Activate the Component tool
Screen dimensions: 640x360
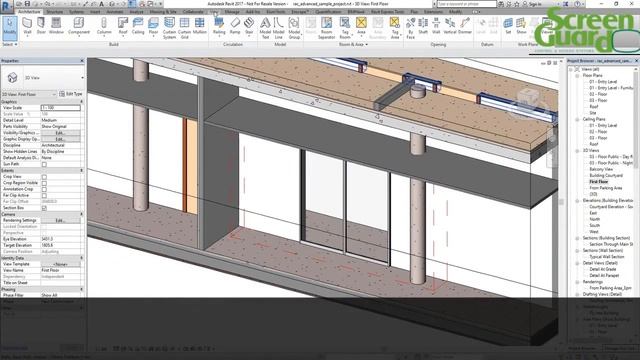(x=79, y=26)
